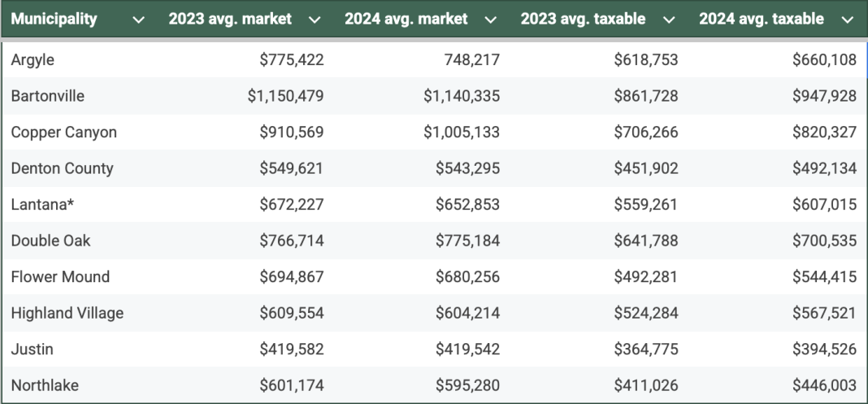Click Northlake's $446,003 taxable value
Image resolution: width=868 pixels, height=404 pixels.
pos(824,385)
